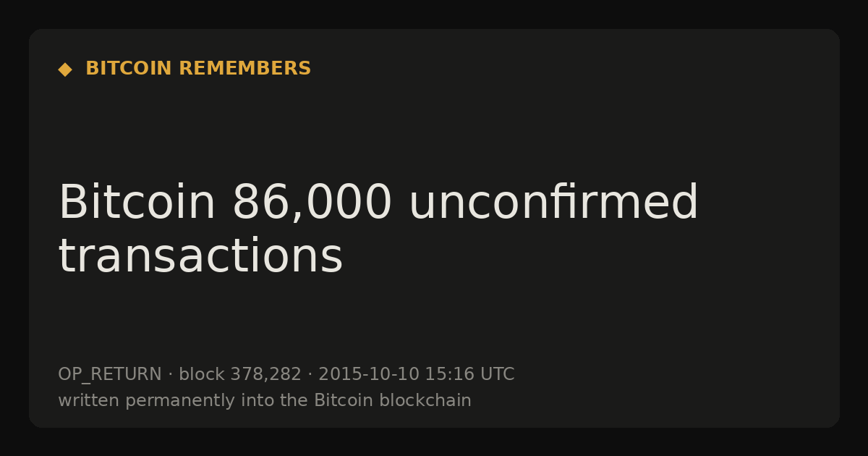Select the word BITCOIN in the orange header

pyautogui.click(x=129, y=69)
